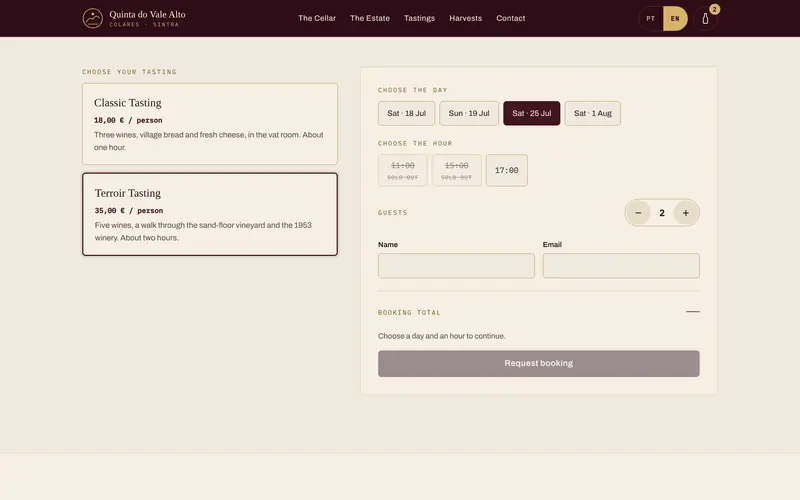
Task: Go to the Tastings page
Action: (x=419, y=18)
